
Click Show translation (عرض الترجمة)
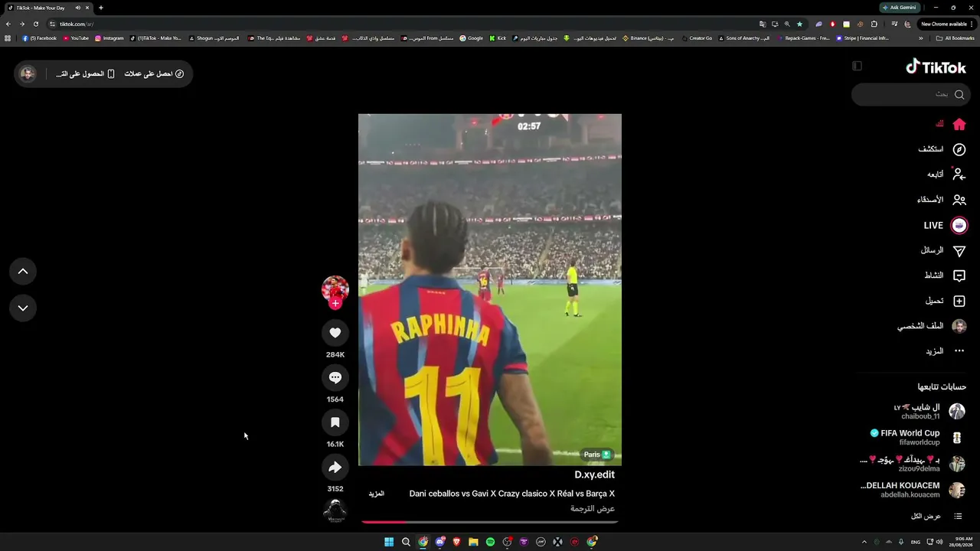(x=593, y=509)
